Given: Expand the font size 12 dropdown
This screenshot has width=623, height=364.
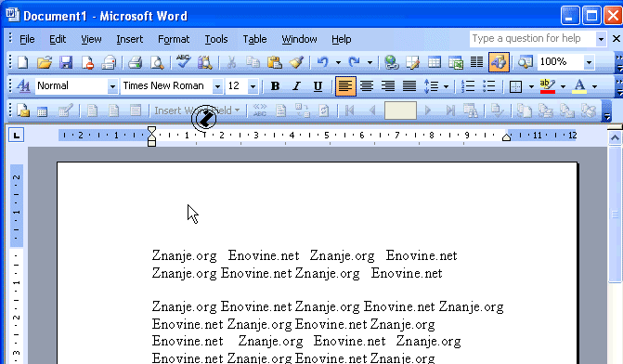Looking at the screenshot, I should click(x=253, y=86).
